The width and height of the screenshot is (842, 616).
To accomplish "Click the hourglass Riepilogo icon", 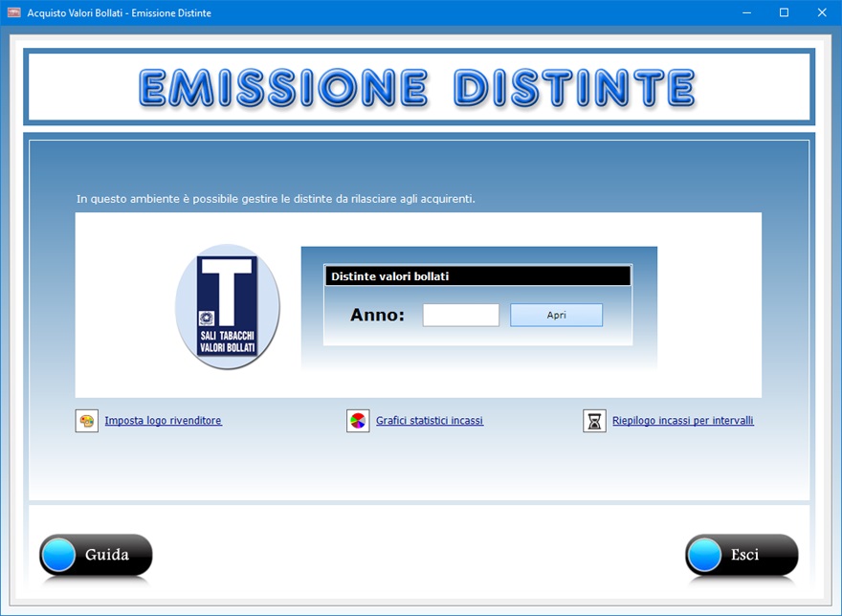I will (x=594, y=421).
